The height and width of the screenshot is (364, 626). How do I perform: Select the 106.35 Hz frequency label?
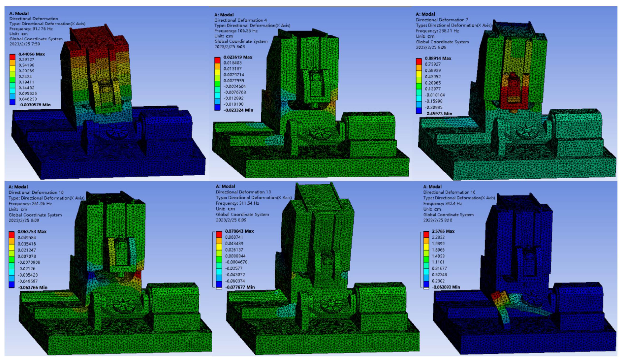(x=236, y=31)
